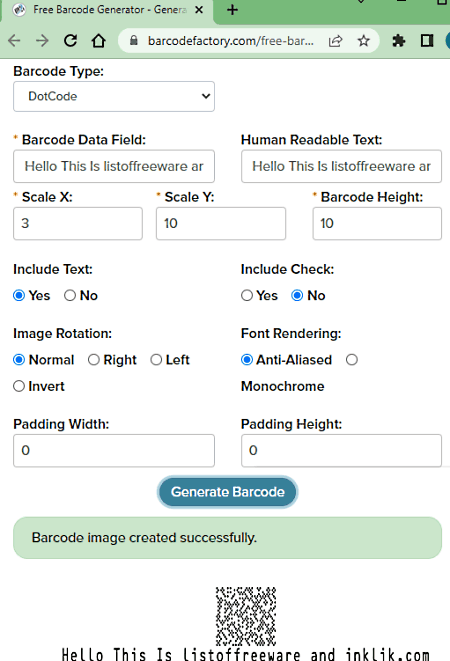The height and width of the screenshot is (661, 450).
Task: Expand the Barcode Type DotCode dropdown
Action: point(114,97)
